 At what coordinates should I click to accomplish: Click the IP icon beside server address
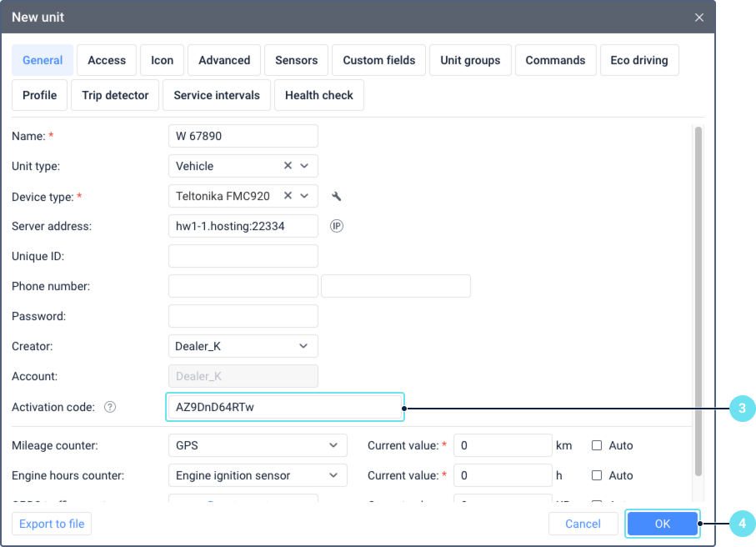pos(337,226)
